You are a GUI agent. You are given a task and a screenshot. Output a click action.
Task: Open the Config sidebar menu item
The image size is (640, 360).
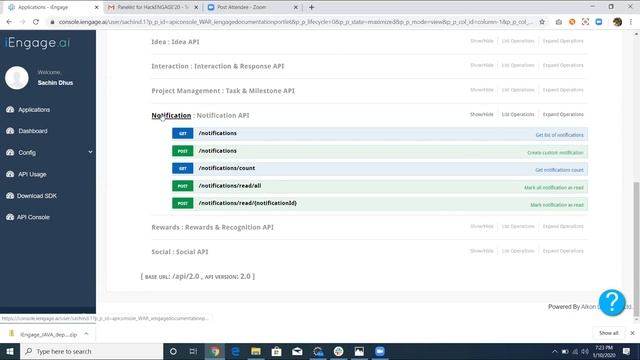(x=27, y=153)
